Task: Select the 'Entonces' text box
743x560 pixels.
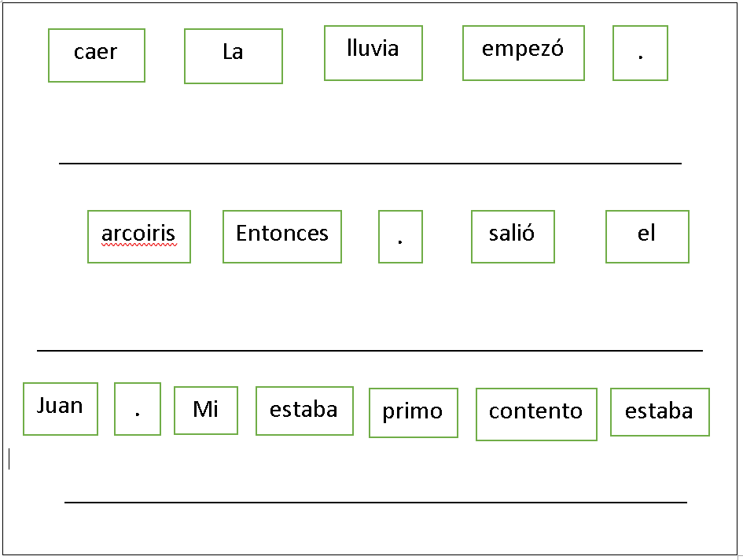Action: pyautogui.click(x=282, y=237)
